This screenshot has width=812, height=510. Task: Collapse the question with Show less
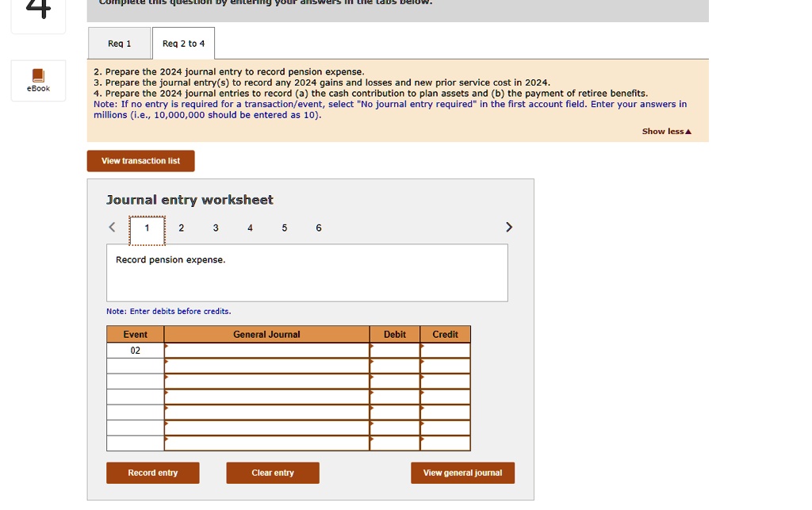pos(666,131)
